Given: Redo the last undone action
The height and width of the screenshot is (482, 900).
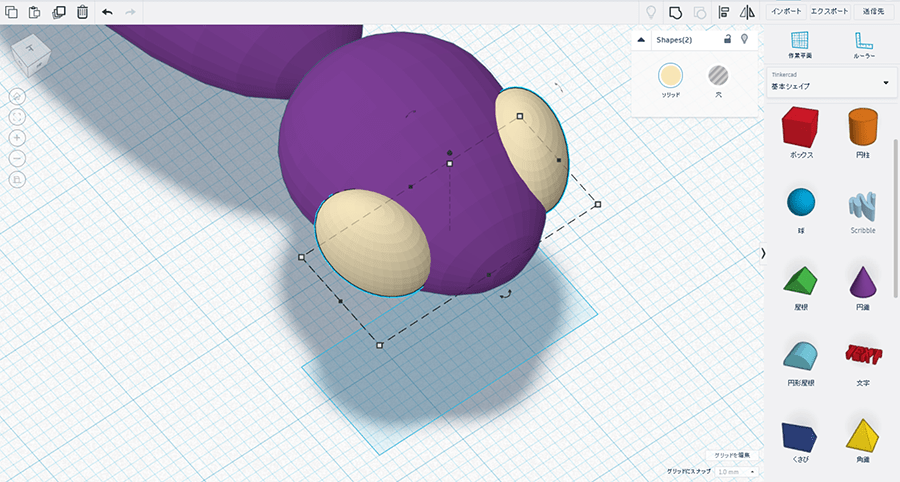Looking at the screenshot, I should [x=130, y=12].
